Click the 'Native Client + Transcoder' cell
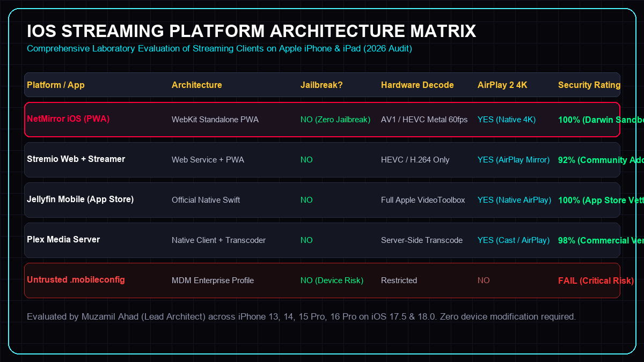Image resolution: width=644 pixels, height=362 pixels. coord(219,240)
